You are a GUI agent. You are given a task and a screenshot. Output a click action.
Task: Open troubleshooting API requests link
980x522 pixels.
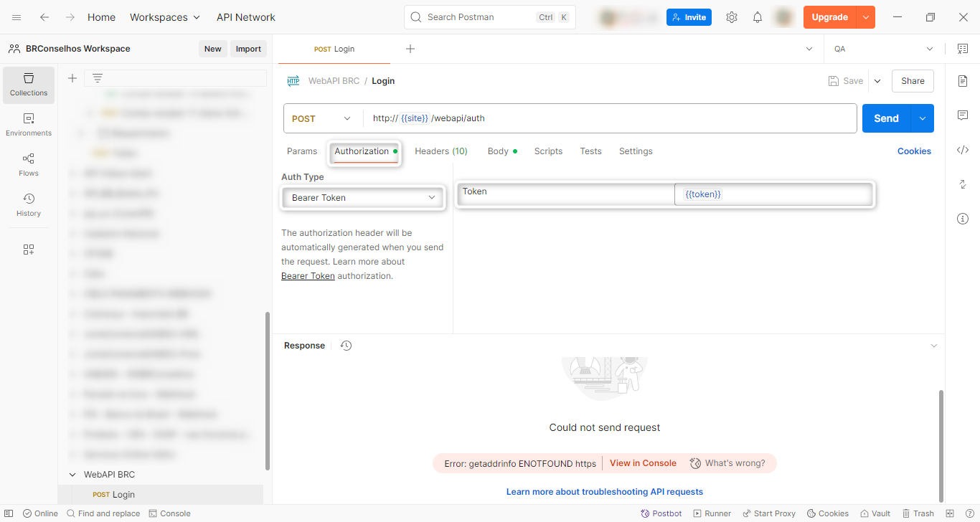click(605, 492)
